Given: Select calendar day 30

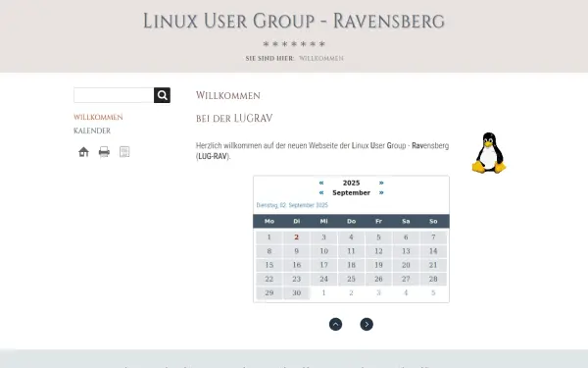Looking at the screenshot, I should (x=297, y=292).
